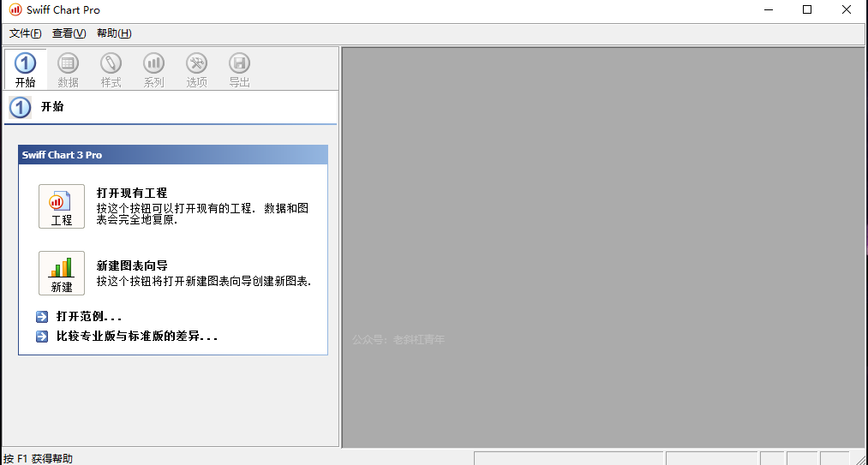Click the 工程 open project button
Screen dimensions: 868x465
click(62, 206)
